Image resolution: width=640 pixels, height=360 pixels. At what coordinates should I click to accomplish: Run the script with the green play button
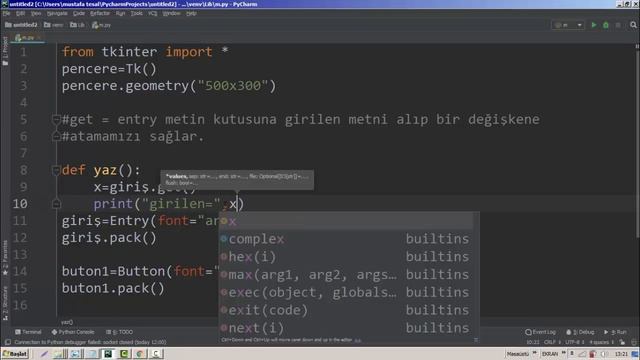pyautogui.click(x=594, y=25)
